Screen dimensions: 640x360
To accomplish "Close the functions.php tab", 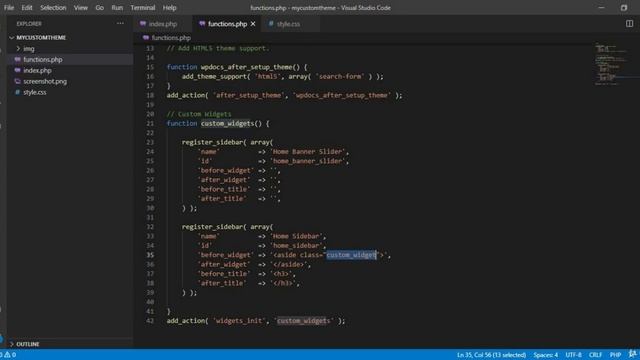I will tap(253, 24).
